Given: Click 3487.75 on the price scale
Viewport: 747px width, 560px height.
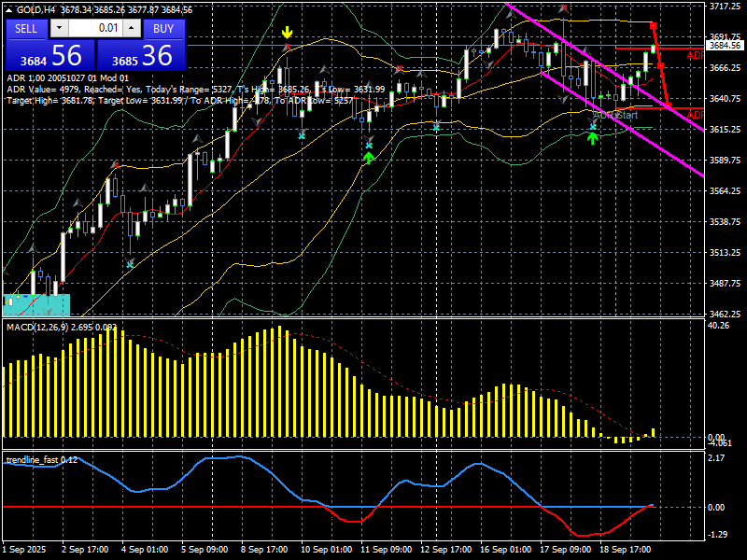Looking at the screenshot, I should pyautogui.click(x=725, y=284).
